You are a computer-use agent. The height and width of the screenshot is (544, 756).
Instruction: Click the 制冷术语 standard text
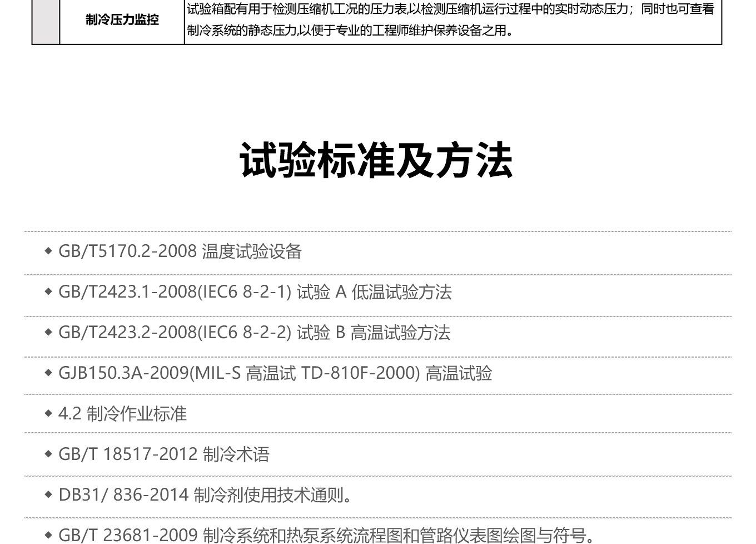(236, 454)
